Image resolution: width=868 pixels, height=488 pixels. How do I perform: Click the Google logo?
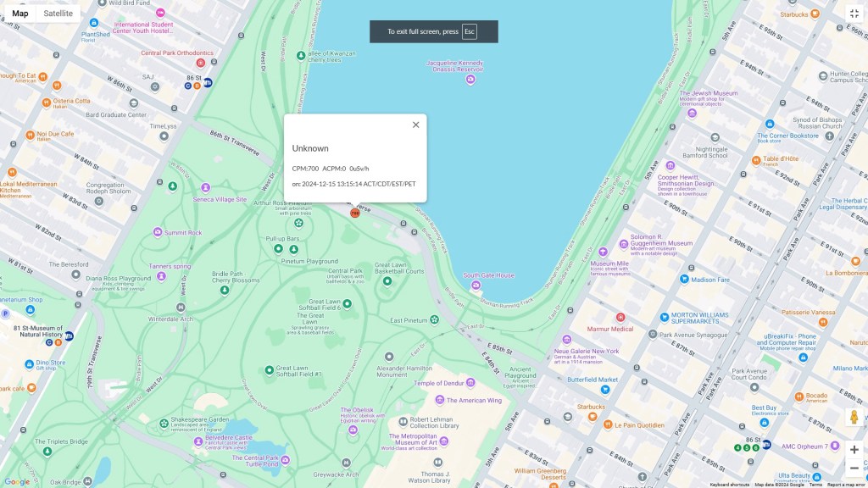[x=17, y=481]
